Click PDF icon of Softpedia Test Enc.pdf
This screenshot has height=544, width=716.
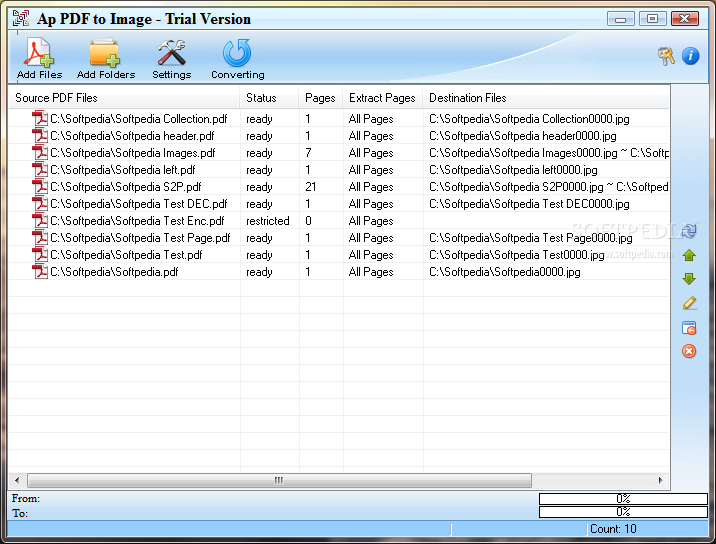40,221
